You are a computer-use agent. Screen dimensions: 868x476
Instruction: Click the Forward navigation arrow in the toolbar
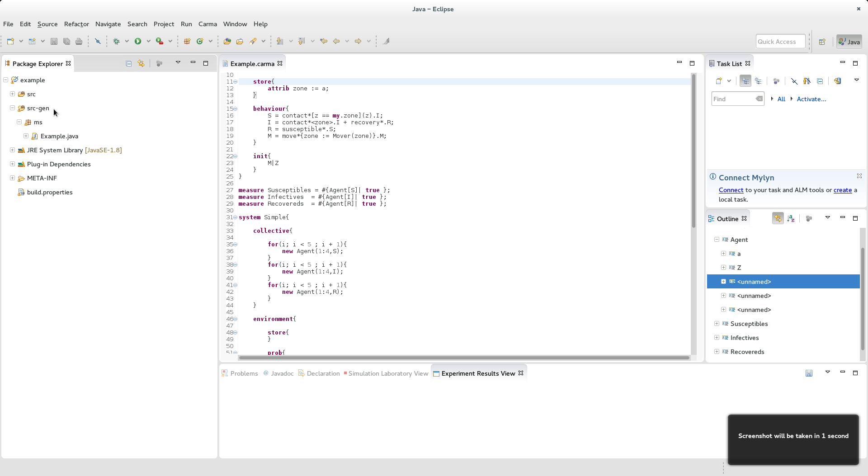(x=358, y=41)
